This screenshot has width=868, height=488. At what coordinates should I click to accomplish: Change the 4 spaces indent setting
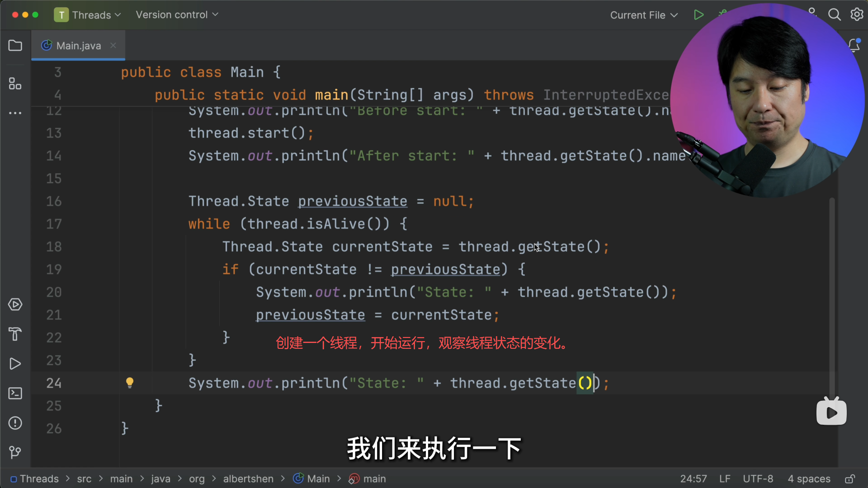[809, 479]
